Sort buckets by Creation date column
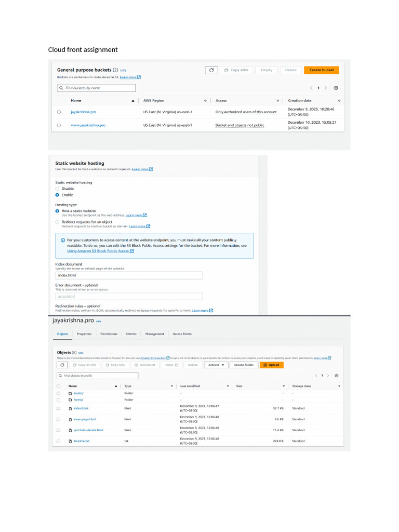This screenshot has height=532, width=399. (339, 101)
